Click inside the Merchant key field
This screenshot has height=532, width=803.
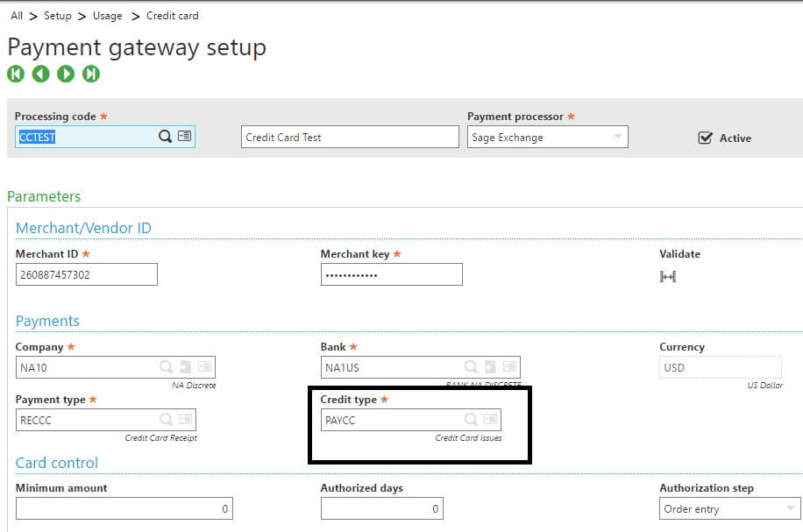pos(391,274)
